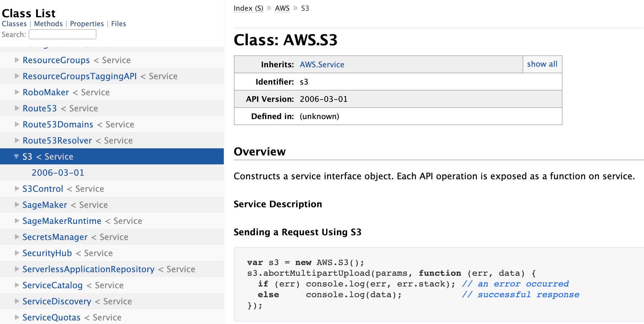Viewport: 644px width, 324px height.
Task: Expand the ResourceGroups tree arrow
Action: tap(17, 60)
